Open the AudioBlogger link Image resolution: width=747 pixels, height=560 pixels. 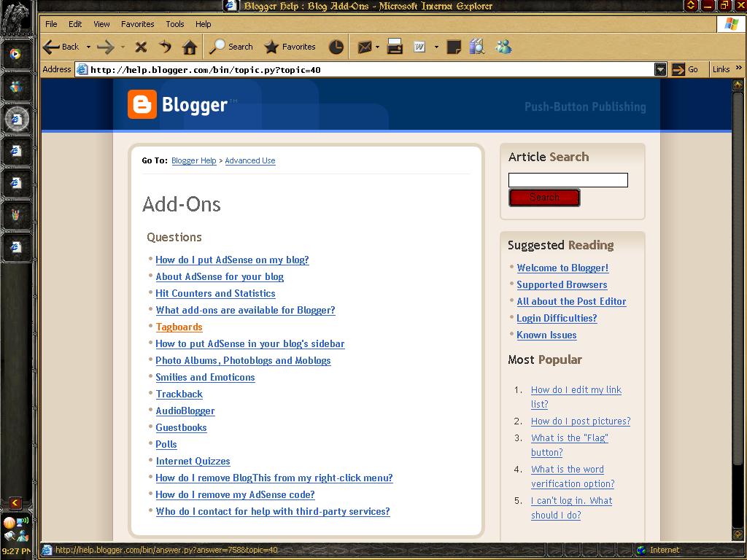pos(185,411)
